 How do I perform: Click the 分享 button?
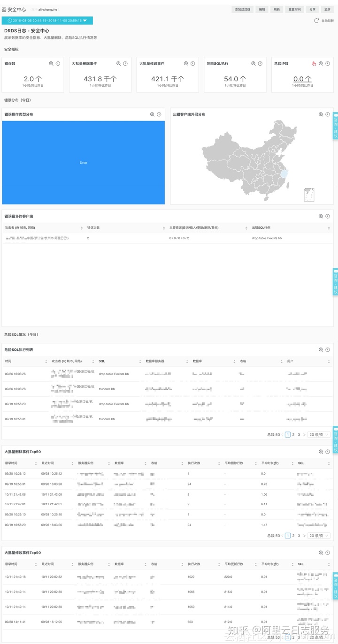pyautogui.click(x=313, y=9)
